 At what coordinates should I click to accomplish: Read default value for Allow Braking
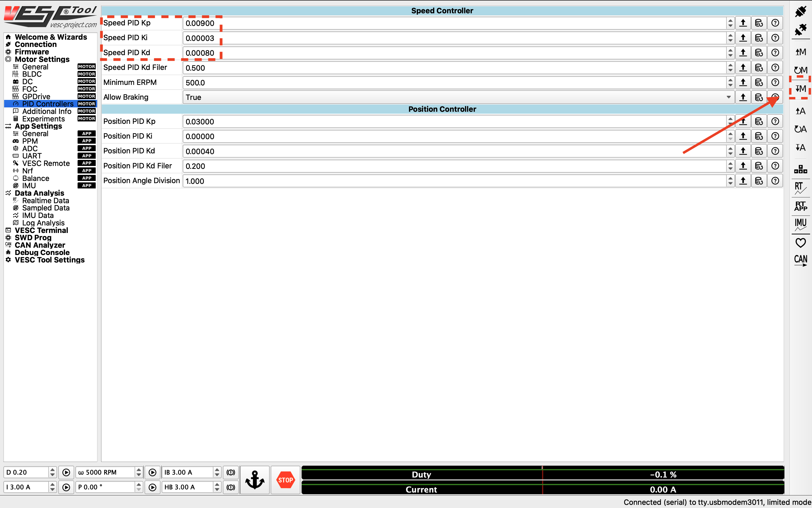759,97
